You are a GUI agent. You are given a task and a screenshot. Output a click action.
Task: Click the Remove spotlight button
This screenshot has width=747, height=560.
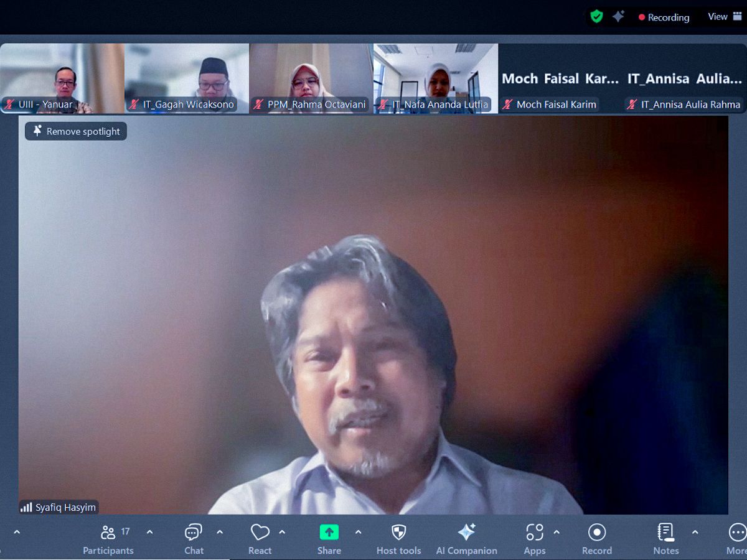[76, 131]
